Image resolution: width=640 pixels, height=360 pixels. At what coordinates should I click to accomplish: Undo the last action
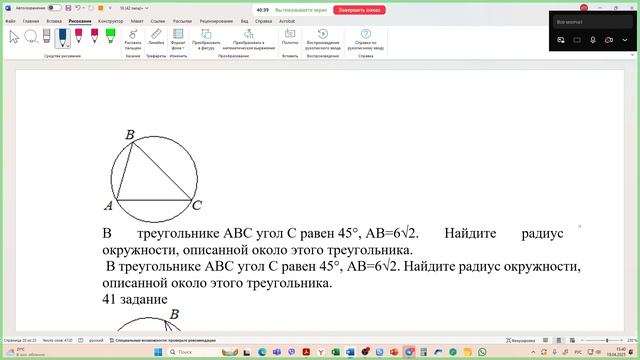click(77, 8)
